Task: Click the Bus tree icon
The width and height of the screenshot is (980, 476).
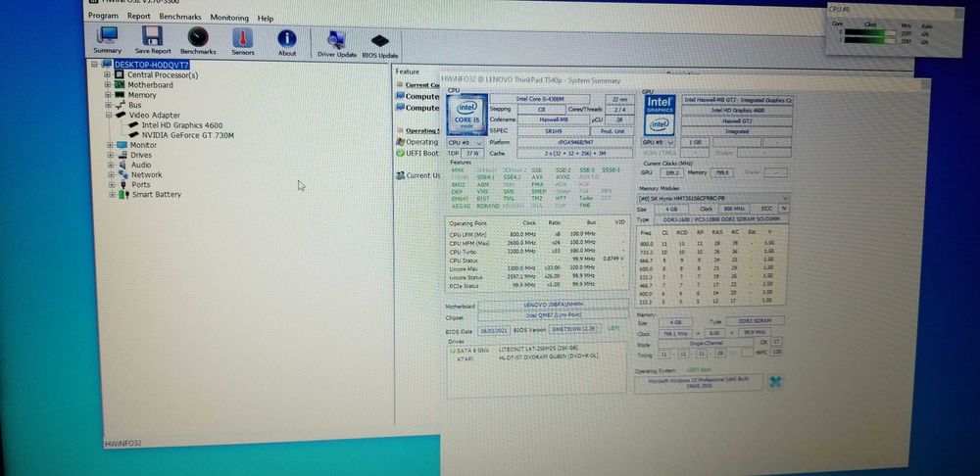Action: click(x=120, y=105)
